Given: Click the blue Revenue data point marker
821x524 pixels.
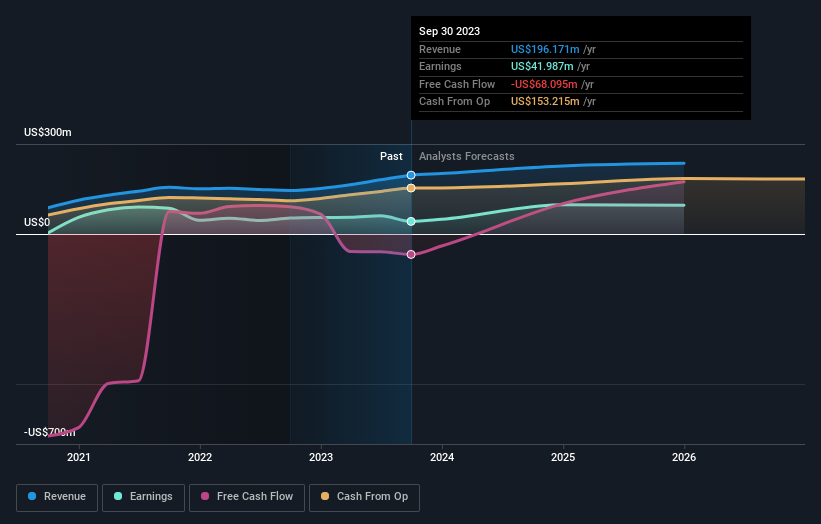Looking at the screenshot, I should 411,175.
